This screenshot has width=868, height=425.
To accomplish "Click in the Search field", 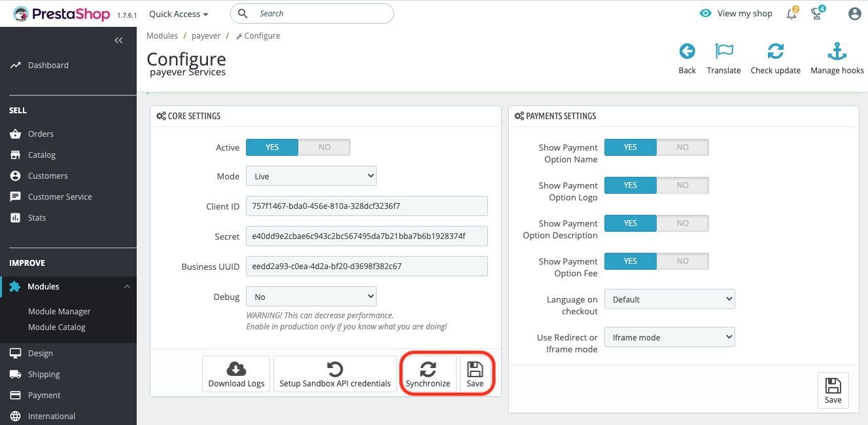I will [312, 13].
